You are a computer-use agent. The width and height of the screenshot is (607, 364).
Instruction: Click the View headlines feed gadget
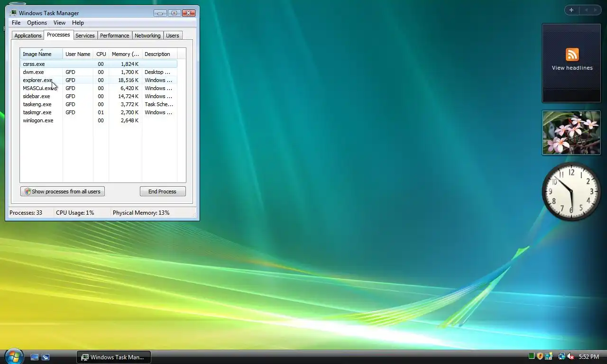click(571, 63)
